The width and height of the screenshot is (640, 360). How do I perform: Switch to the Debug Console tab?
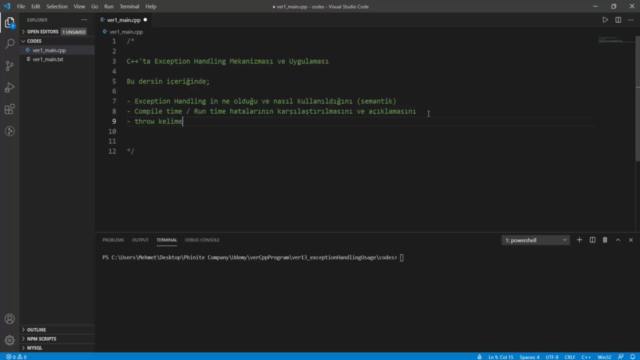[x=202, y=240]
